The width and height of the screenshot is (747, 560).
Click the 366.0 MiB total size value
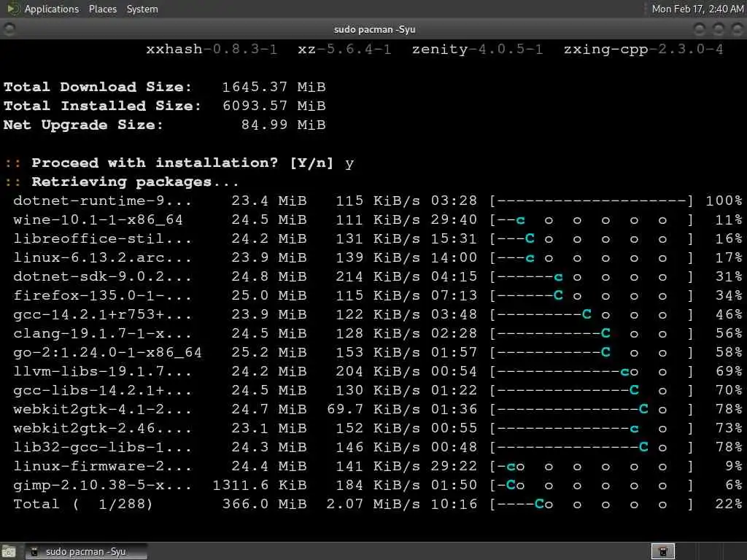point(264,505)
